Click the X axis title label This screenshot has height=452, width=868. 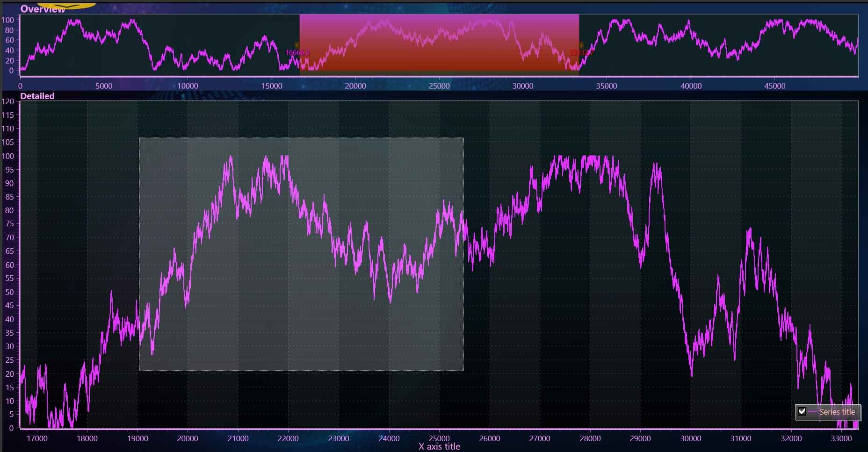(x=439, y=446)
